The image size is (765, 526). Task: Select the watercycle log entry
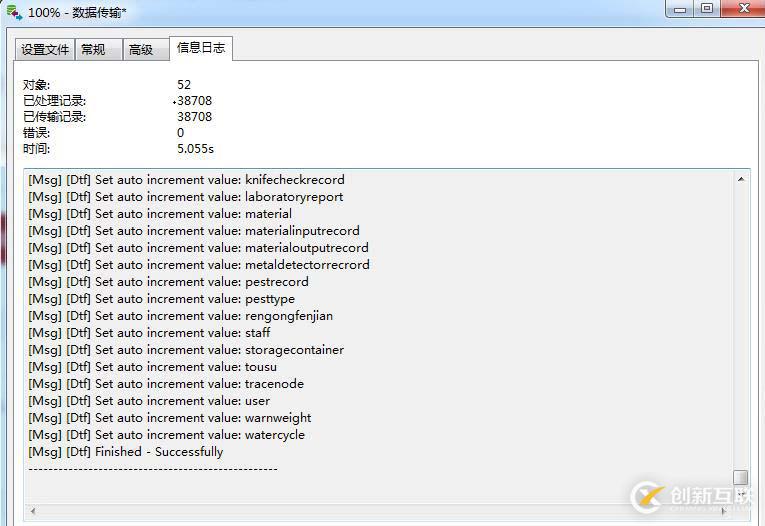click(x=167, y=435)
